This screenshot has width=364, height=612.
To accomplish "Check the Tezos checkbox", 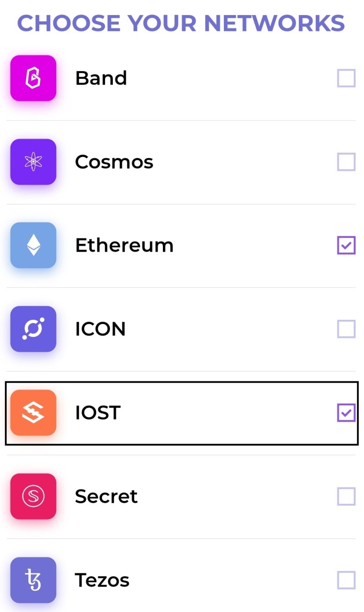I will coord(346,580).
